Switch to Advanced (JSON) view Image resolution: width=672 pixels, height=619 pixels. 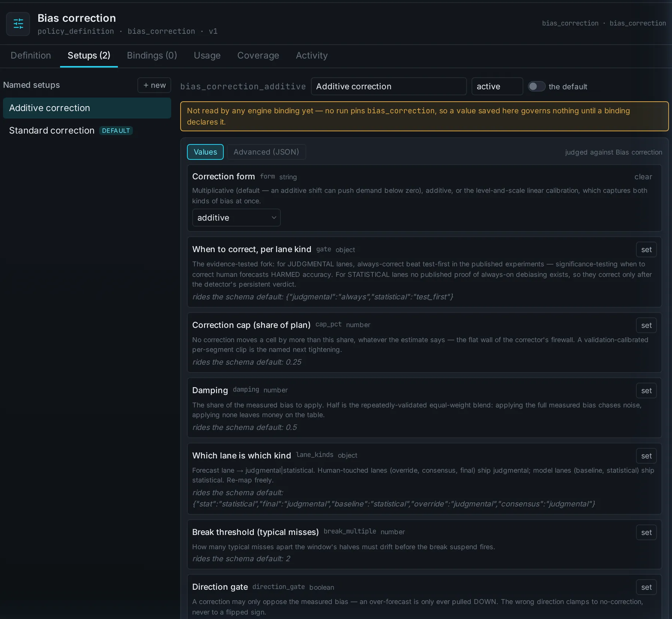266,152
